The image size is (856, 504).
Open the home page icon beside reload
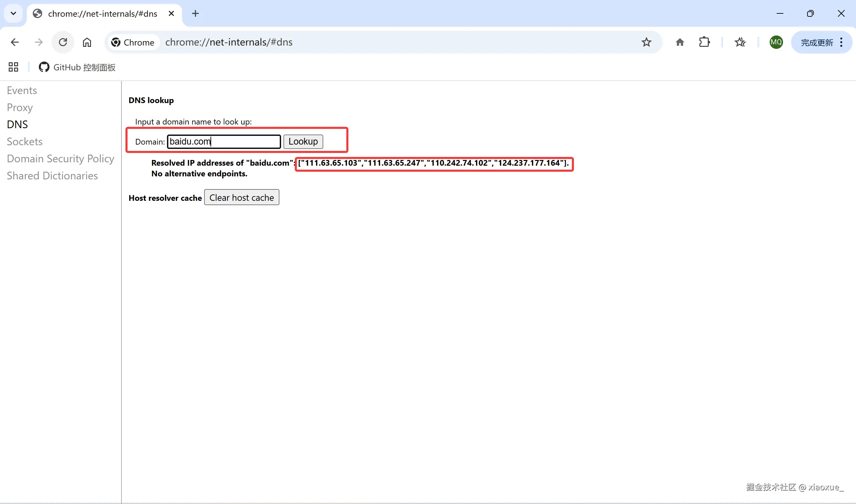(x=87, y=42)
